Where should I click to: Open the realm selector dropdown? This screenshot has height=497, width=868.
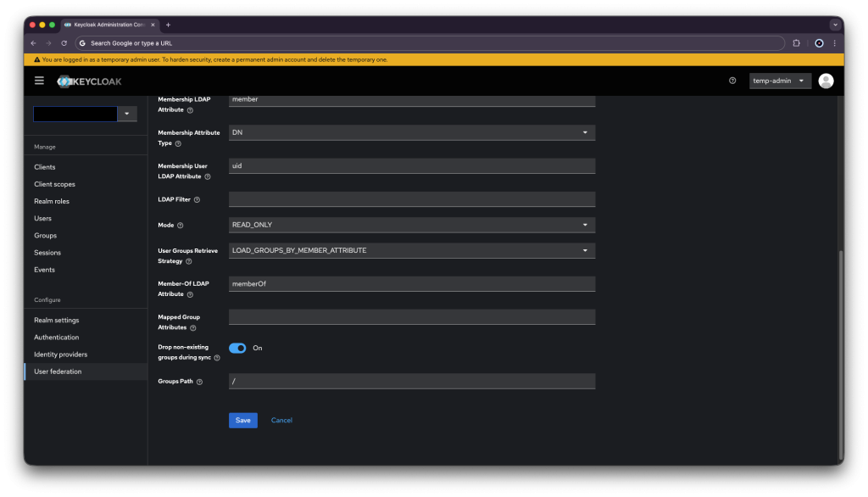[127, 114]
